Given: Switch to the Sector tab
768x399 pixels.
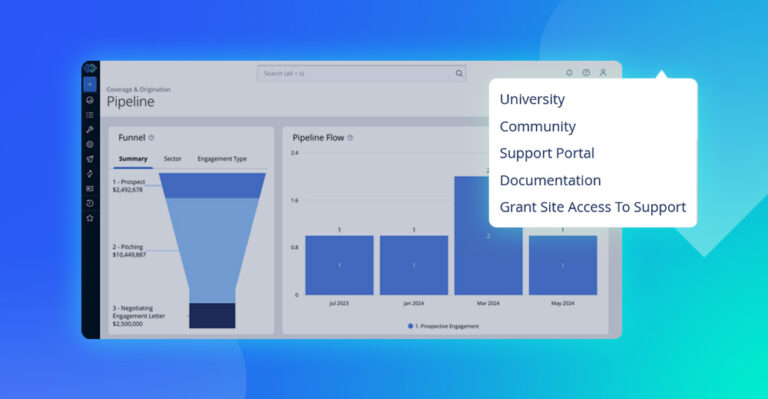Looking at the screenshot, I should 172,159.
